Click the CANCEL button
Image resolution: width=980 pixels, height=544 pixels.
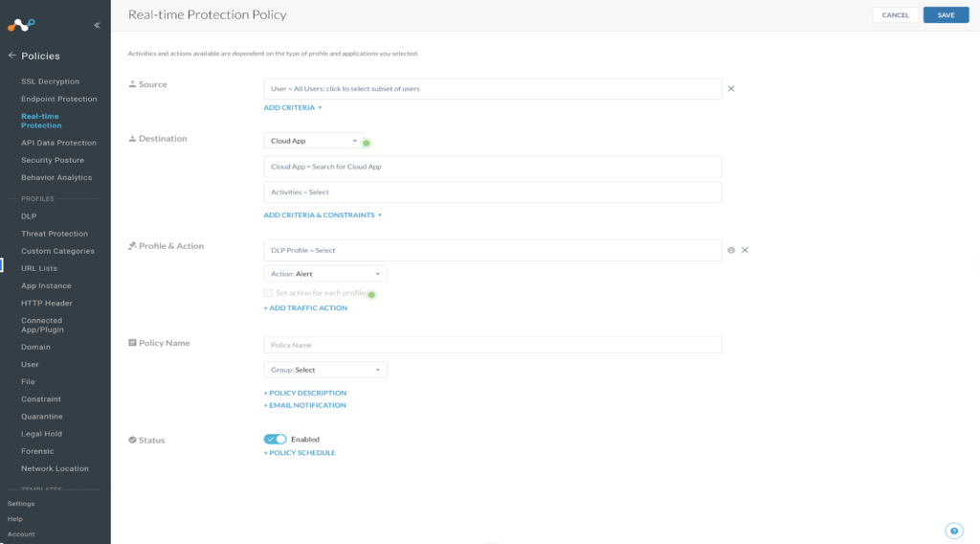click(896, 15)
